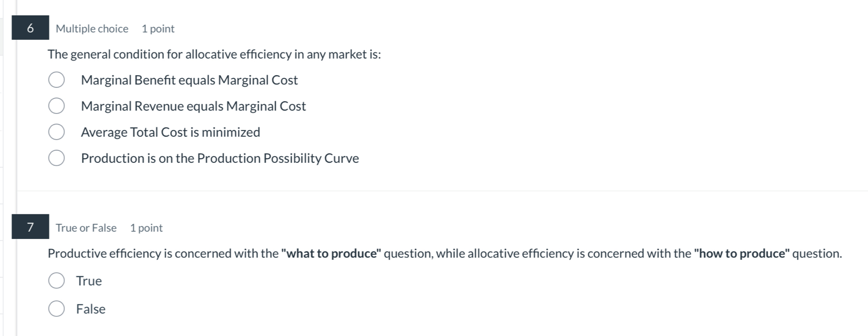Click the bold "what to produce" phrase
The height and width of the screenshot is (336, 868).
[331, 254]
